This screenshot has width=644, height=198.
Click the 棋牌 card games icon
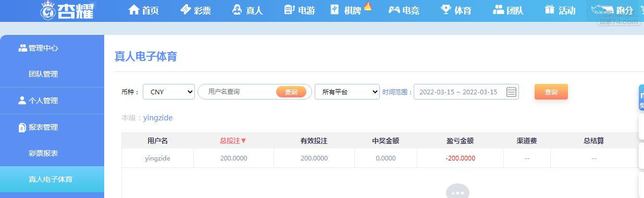(x=335, y=10)
